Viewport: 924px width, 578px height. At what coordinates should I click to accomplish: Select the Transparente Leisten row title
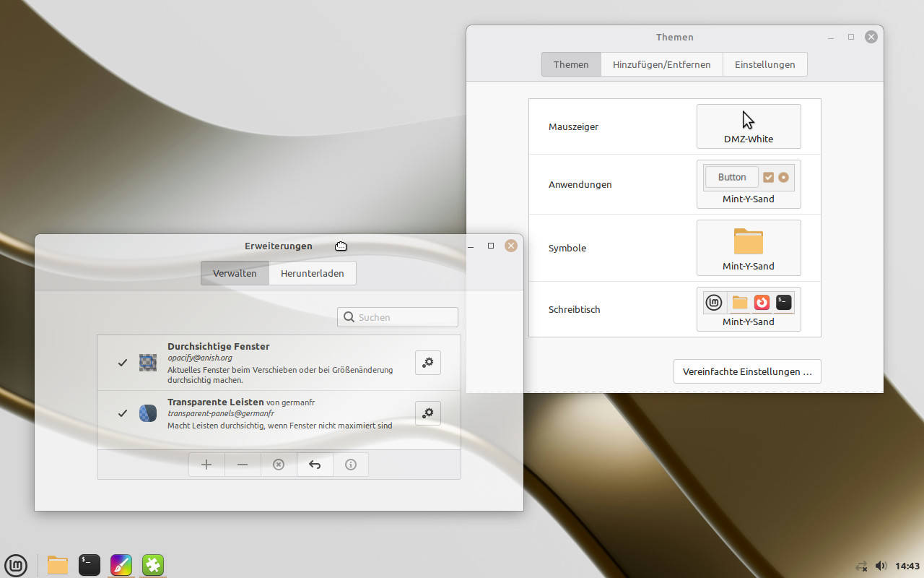[216, 402]
